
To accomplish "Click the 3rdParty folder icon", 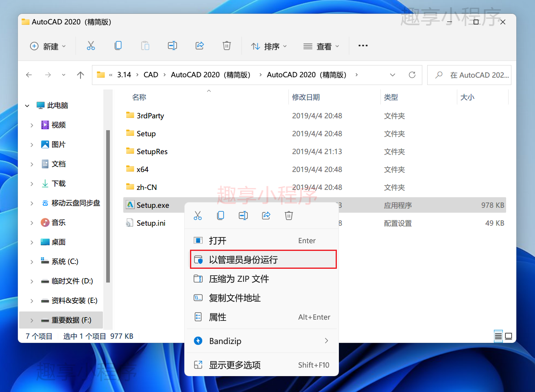I will (130, 115).
